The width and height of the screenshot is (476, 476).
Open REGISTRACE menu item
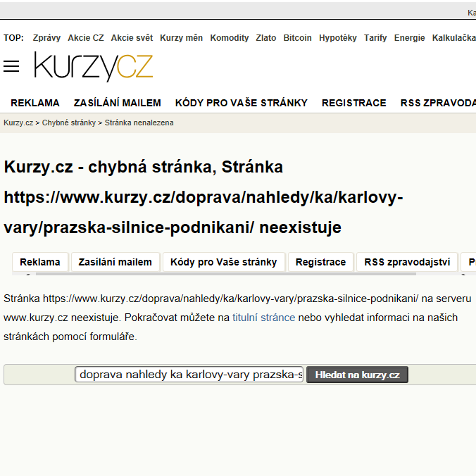tap(353, 103)
